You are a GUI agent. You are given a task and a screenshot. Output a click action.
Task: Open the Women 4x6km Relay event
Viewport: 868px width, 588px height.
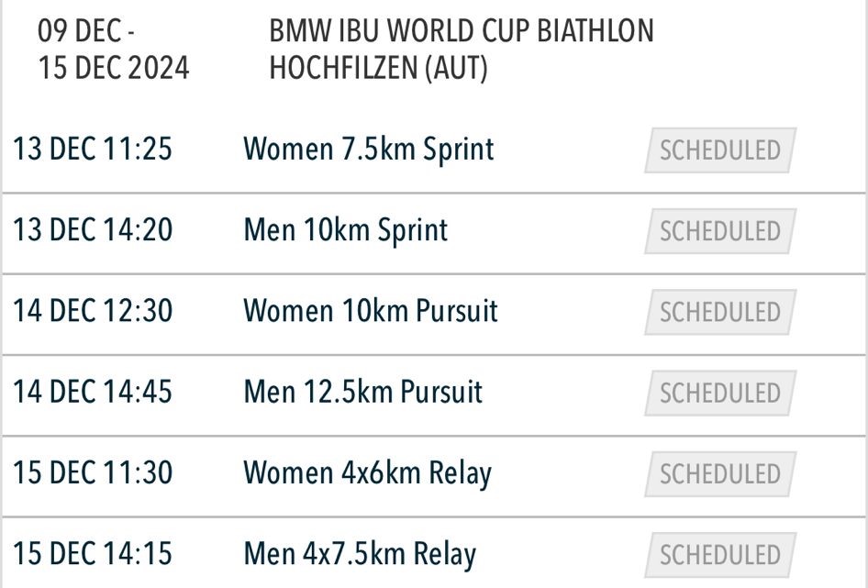[368, 474]
